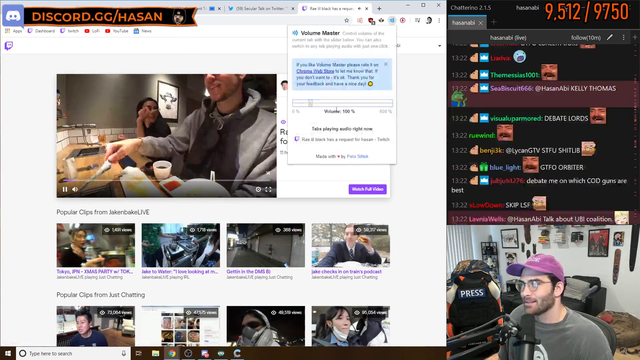Open Task View from the taskbar
This screenshot has width=640, height=360.
click(139, 353)
